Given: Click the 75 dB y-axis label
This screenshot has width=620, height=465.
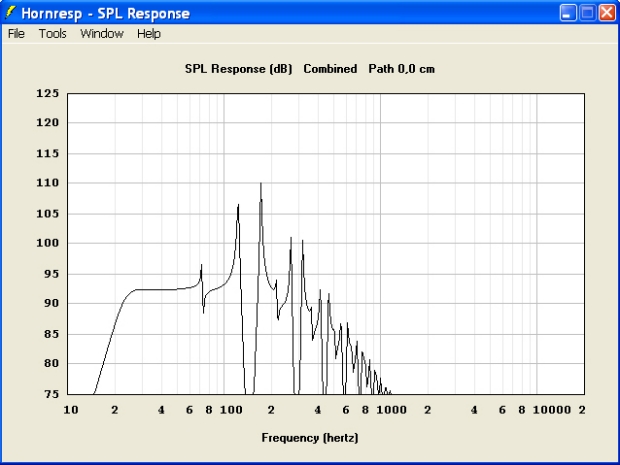Looking at the screenshot, I should coord(50,394).
